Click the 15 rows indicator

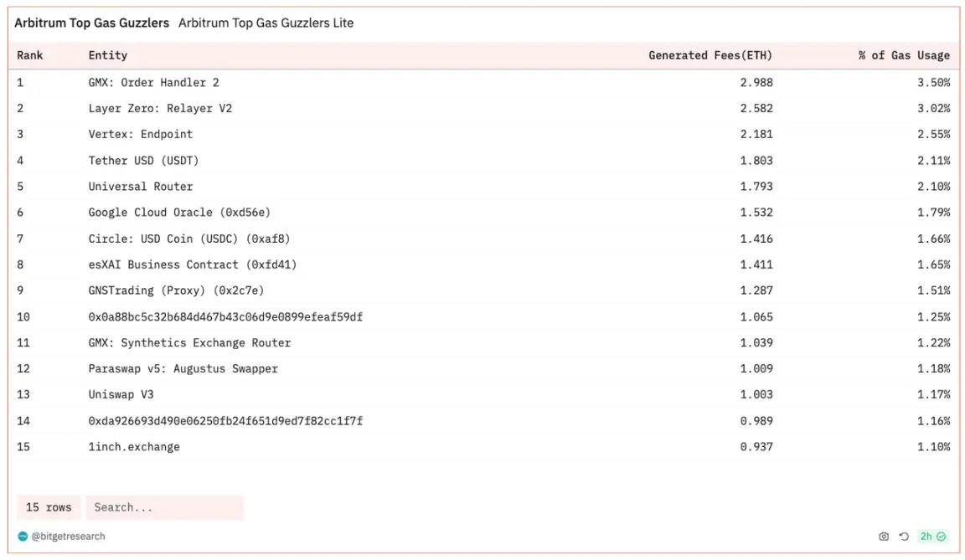click(x=49, y=507)
